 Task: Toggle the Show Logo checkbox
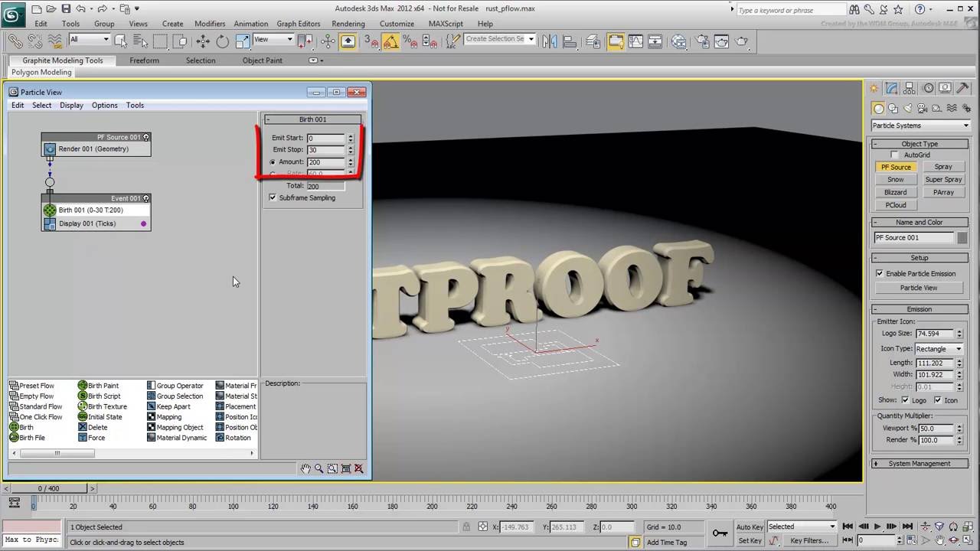click(905, 400)
